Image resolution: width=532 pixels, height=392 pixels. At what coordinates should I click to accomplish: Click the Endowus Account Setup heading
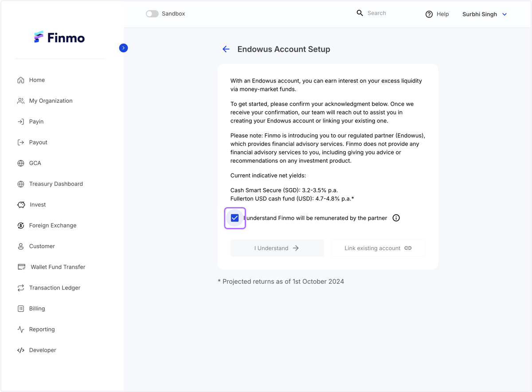tap(284, 49)
